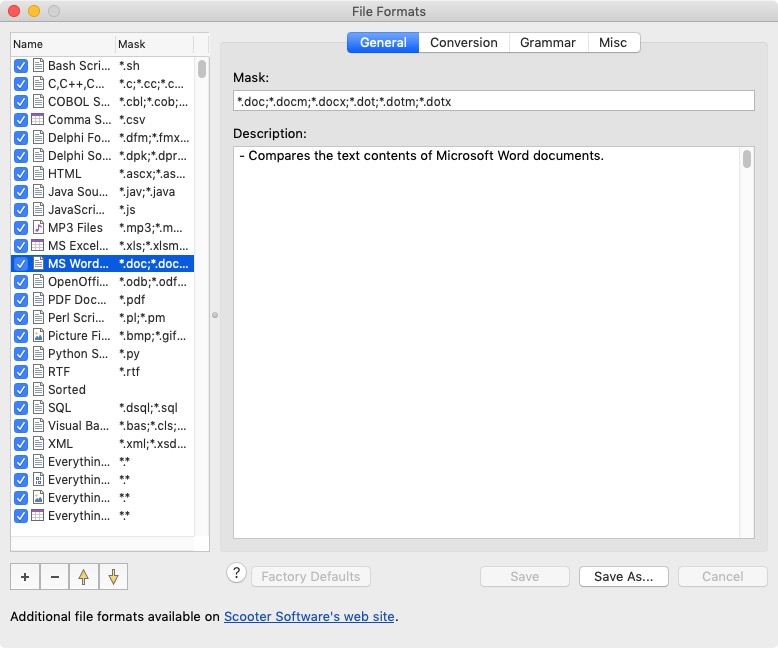The width and height of the screenshot is (778, 648).
Task: Click the minus icon to remove format
Action: tap(54, 577)
